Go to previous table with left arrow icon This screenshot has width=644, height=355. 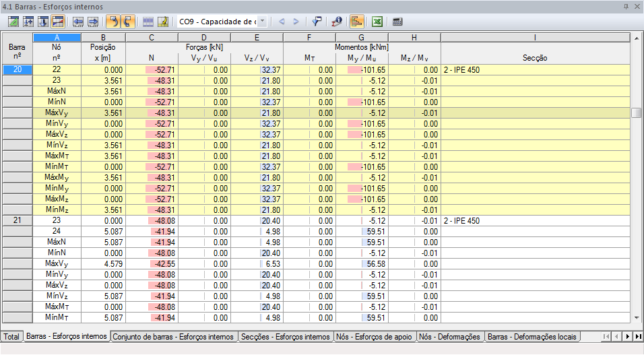pyautogui.click(x=78, y=22)
